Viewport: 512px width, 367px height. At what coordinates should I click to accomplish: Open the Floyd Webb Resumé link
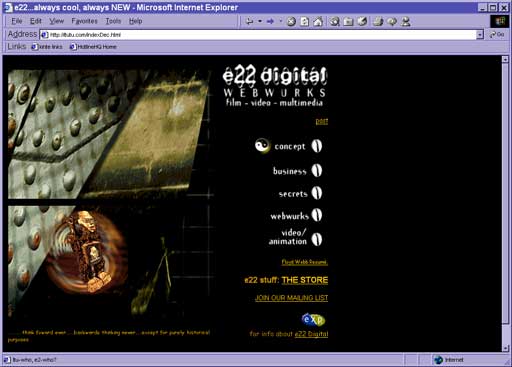[x=305, y=262]
